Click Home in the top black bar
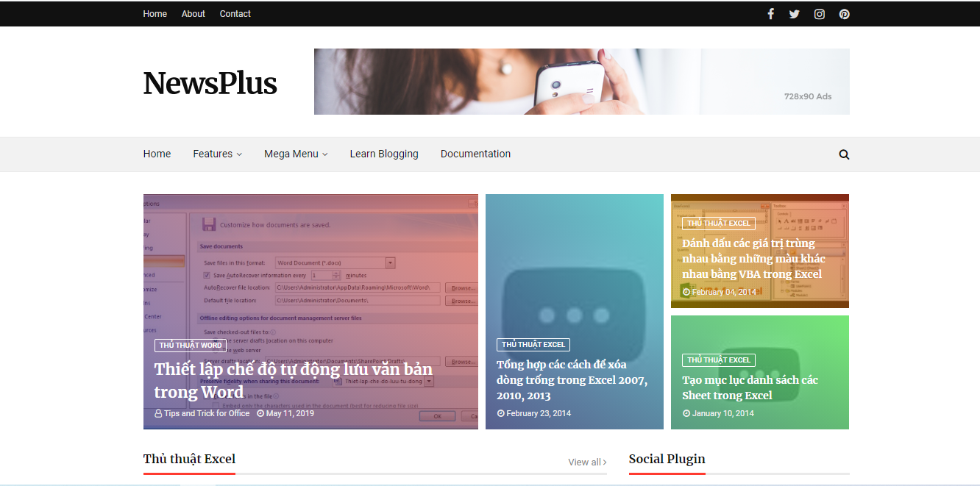The image size is (980, 486). tap(155, 14)
